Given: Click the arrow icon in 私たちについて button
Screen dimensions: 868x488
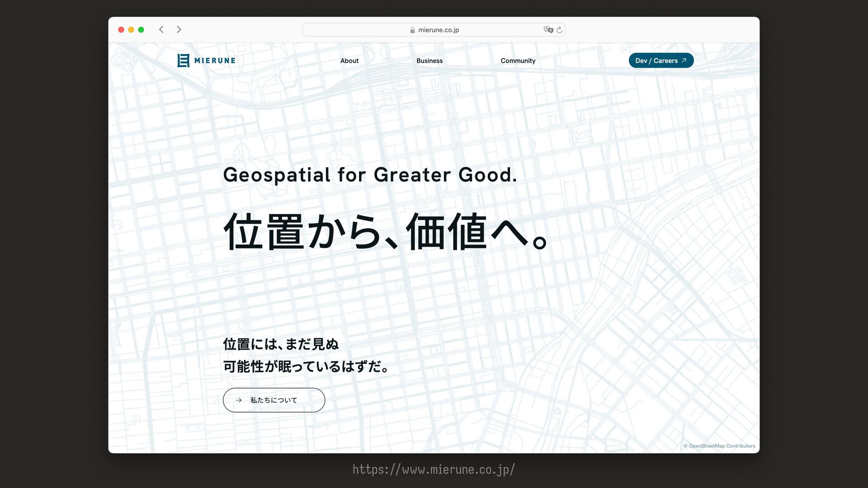Looking at the screenshot, I should coord(239,400).
